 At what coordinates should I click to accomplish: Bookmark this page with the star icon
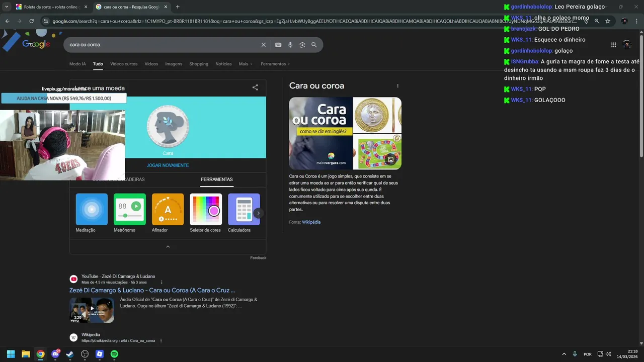point(608,21)
